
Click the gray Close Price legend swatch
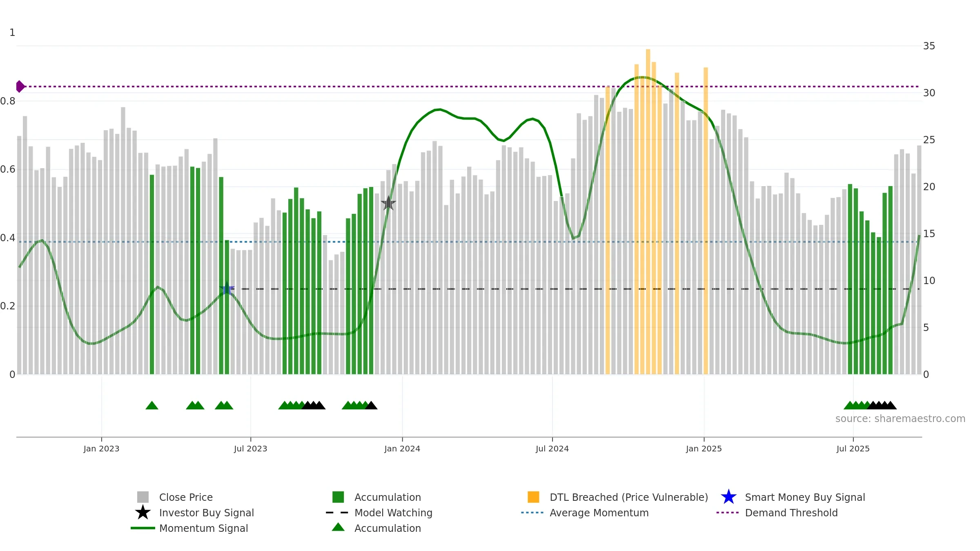coord(143,497)
